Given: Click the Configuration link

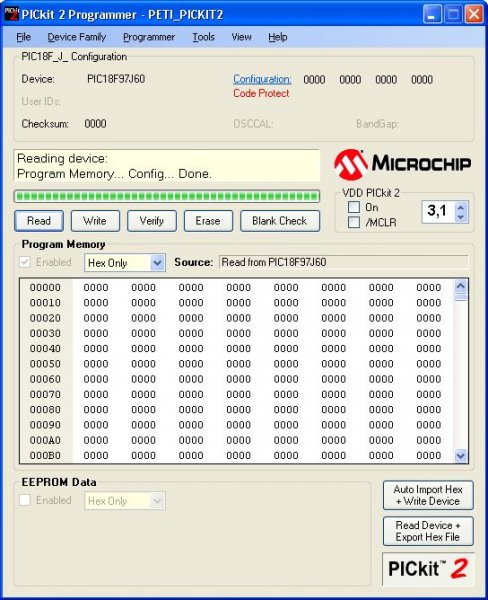Looking at the screenshot, I should (x=262, y=79).
